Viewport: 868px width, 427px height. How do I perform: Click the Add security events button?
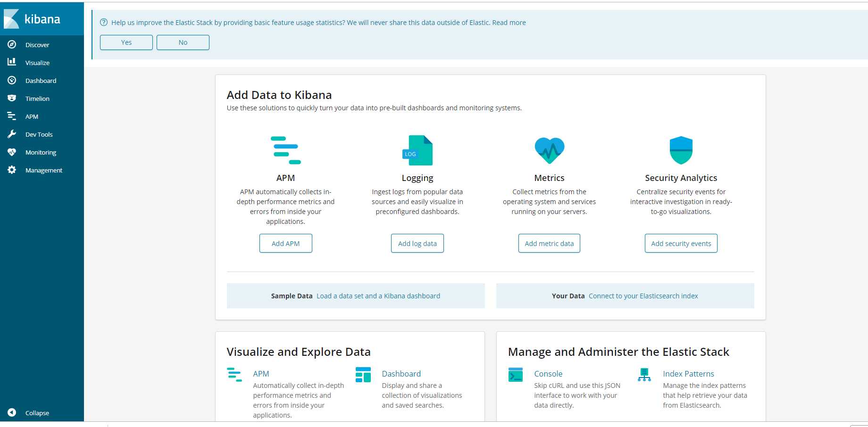[681, 243]
